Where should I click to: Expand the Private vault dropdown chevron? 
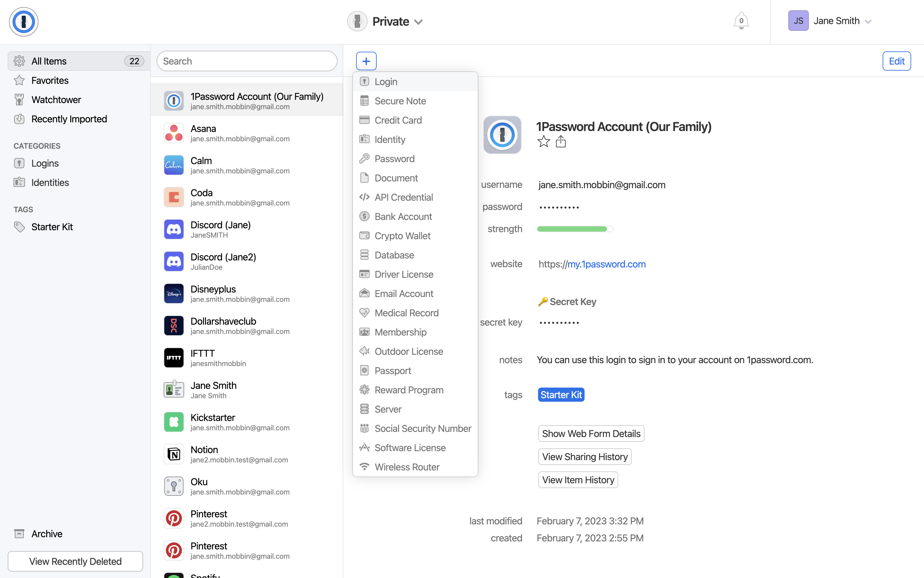418,22
